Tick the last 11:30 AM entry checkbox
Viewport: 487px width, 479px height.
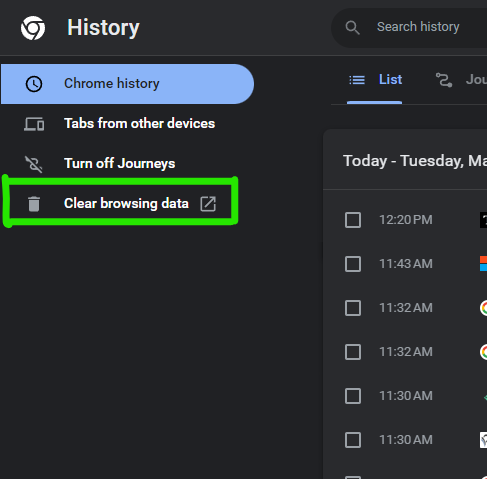coord(353,440)
